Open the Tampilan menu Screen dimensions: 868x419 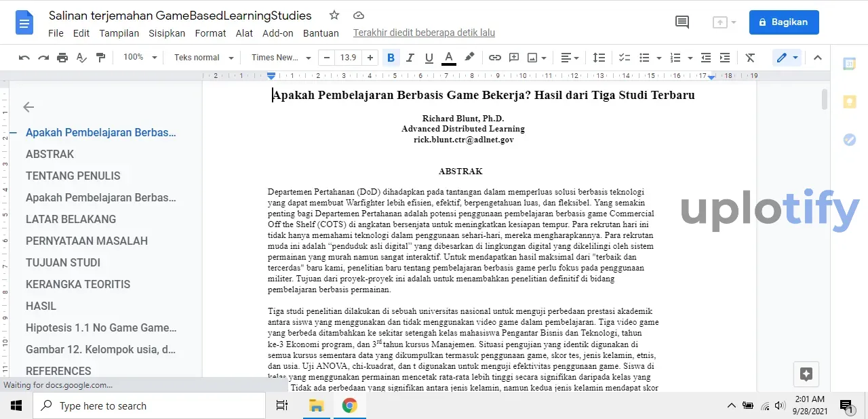click(119, 33)
